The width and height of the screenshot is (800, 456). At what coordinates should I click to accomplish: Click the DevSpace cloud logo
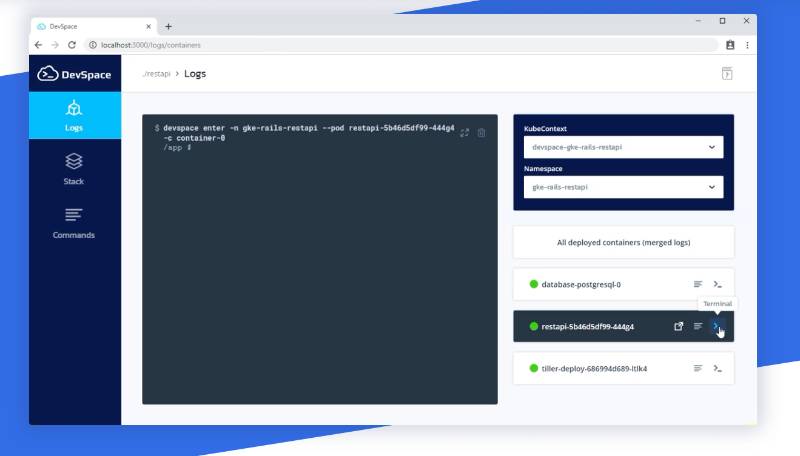coord(74,74)
